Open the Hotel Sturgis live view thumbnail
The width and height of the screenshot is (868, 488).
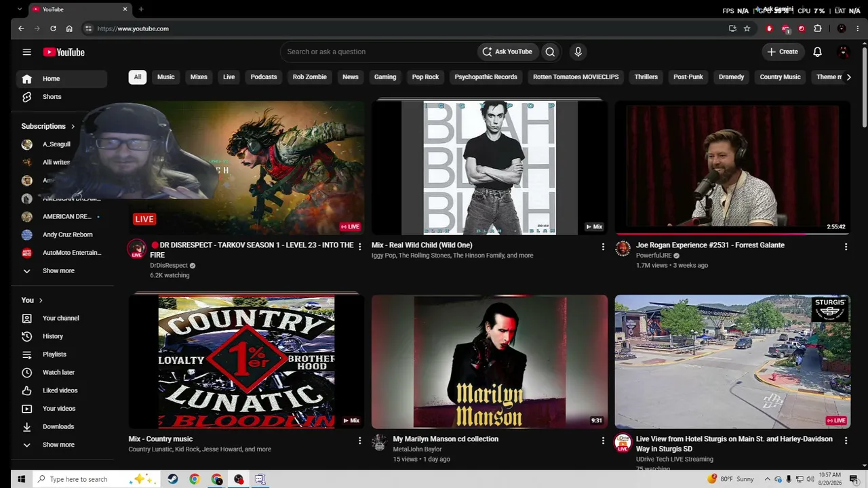732,361
